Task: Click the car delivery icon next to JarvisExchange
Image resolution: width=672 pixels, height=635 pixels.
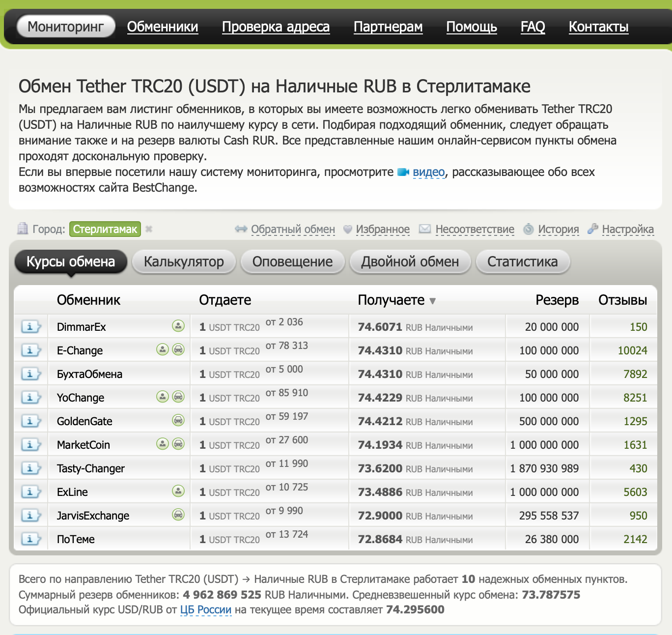Action: coord(178,514)
